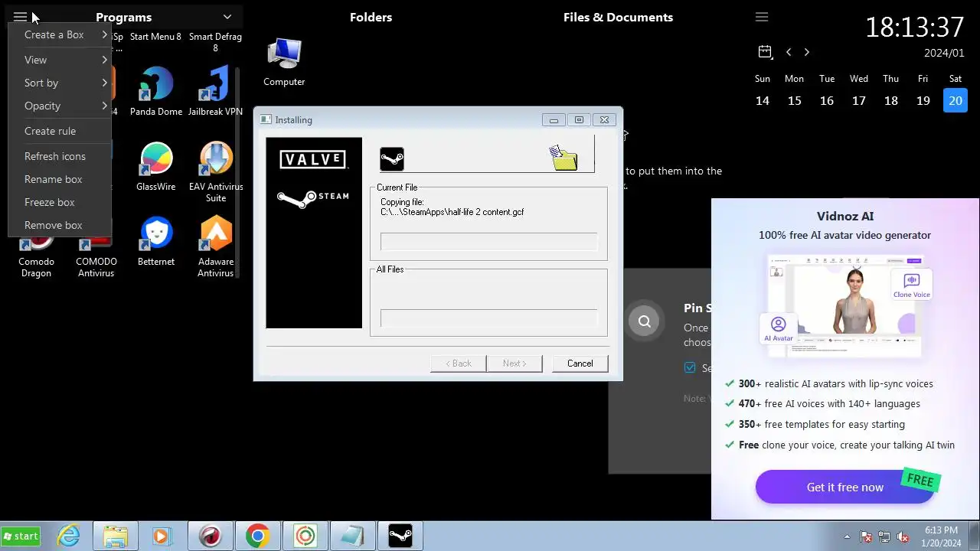Open the Programs box hamburger menu
Image resolution: width=980 pixels, height=551 pixels.
(20, 17)
